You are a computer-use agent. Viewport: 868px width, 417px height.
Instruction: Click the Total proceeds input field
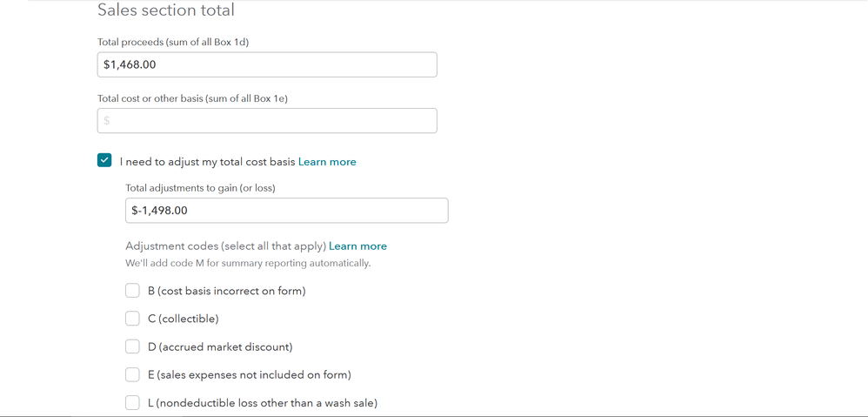(x=267, y=64)
